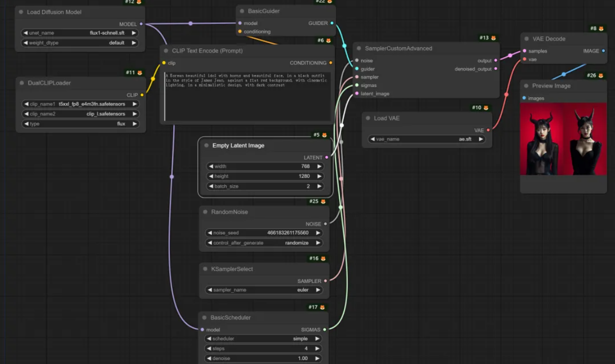Click the MODEL output port on Load Diffusion Model
The height and width of the screenshot is (364, 615).
[141, 24]
